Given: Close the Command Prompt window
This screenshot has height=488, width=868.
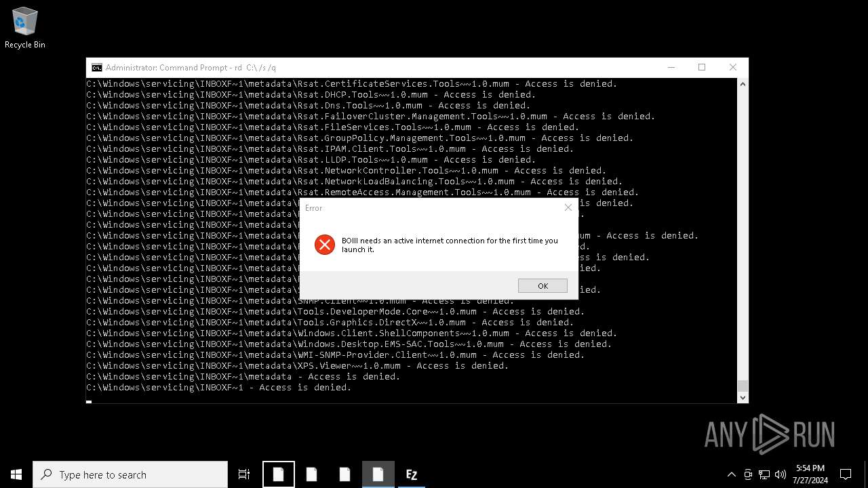Looking at the screenshot, I should click(x=733, y=67).
